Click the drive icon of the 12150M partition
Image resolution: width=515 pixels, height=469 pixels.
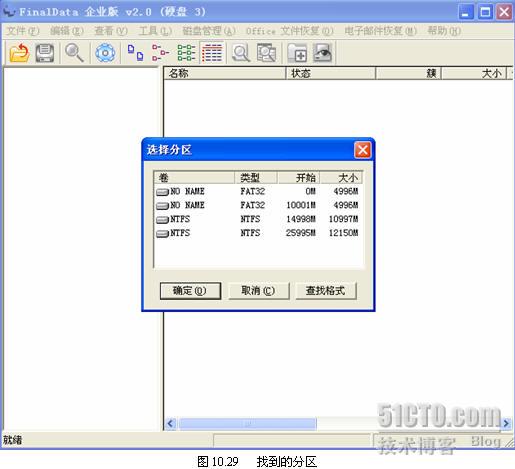(x=162, y=233)
